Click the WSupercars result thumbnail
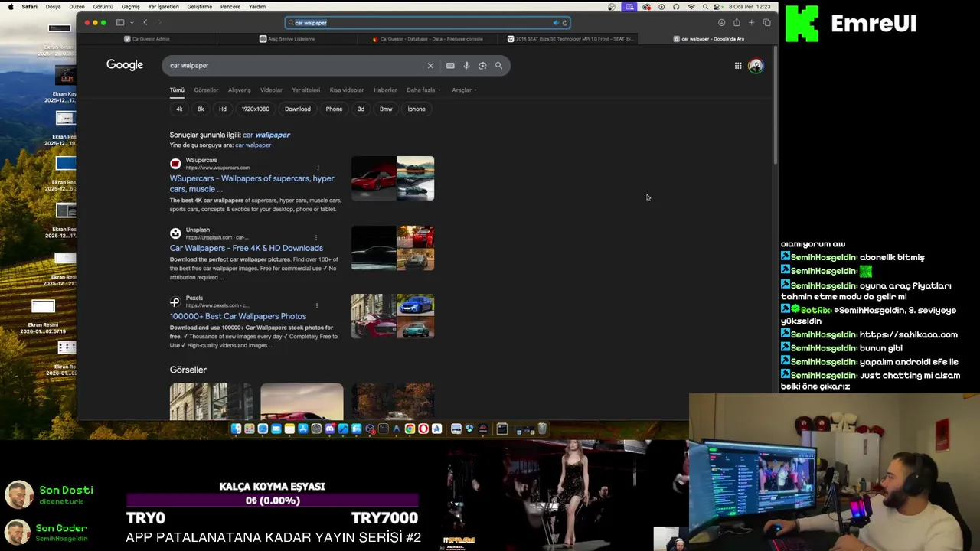Image resolution: width=980 pixels, height=551 pixels. pyautogui.click(x=393, y=178)
